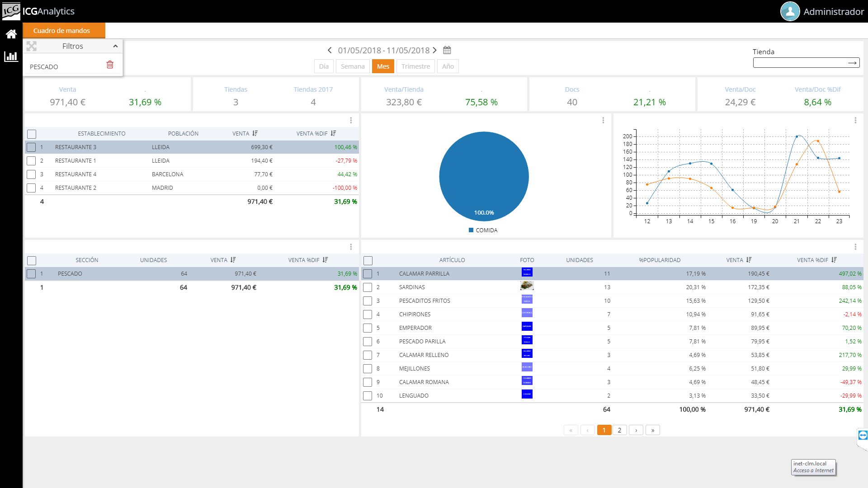This screenshot has height=488, width=868.
Task: Toggle select-all checkbox in sección table
Action: pyautogui.click(x=32, y=261)
